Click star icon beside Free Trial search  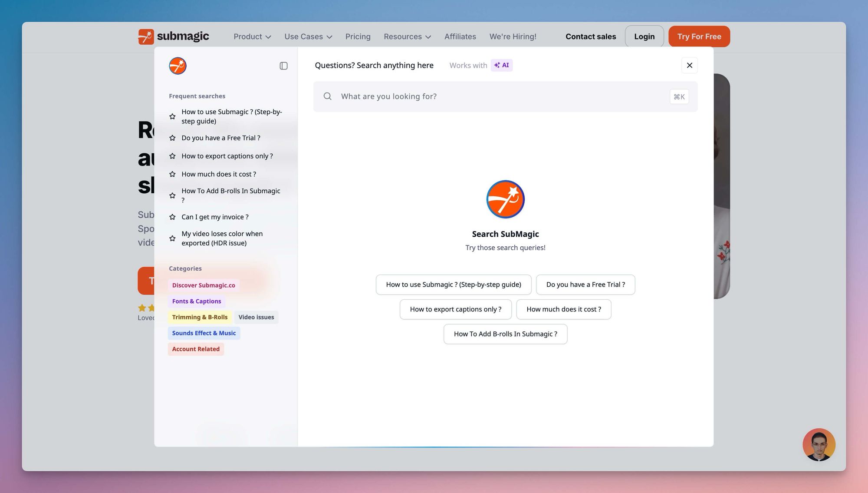172,138
